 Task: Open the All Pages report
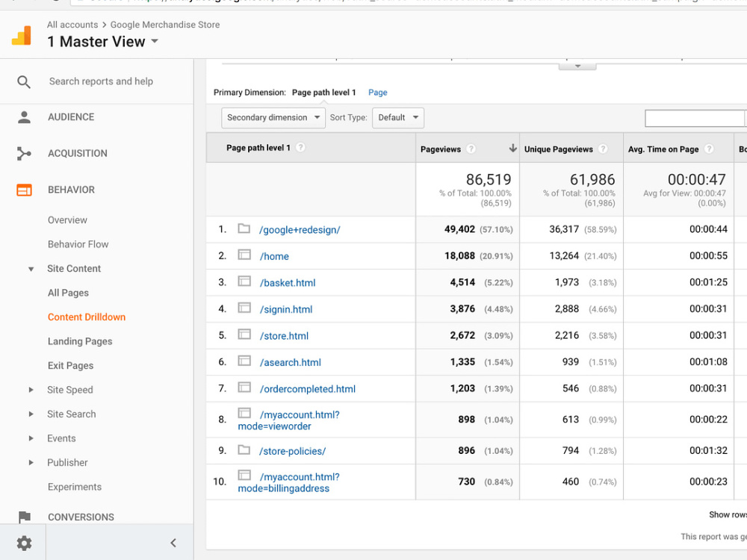pyautogui.click(x=68, y=293)
